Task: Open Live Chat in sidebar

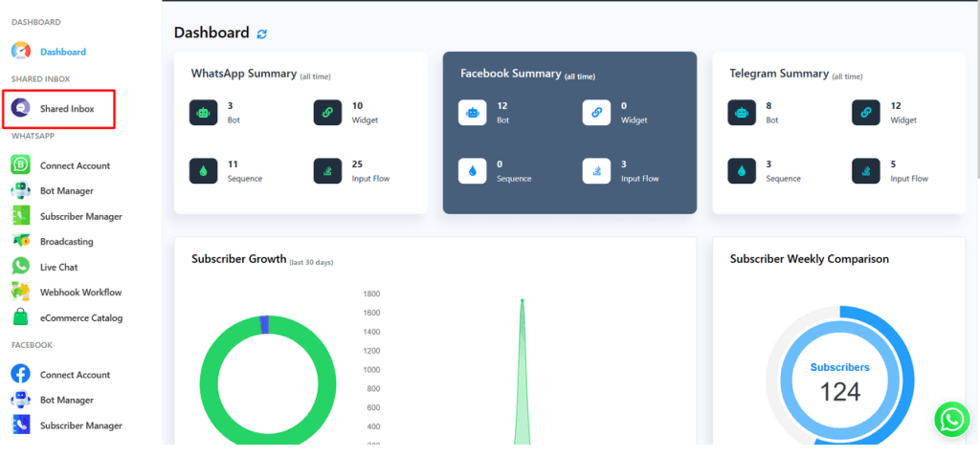Action: click(58, 267)
